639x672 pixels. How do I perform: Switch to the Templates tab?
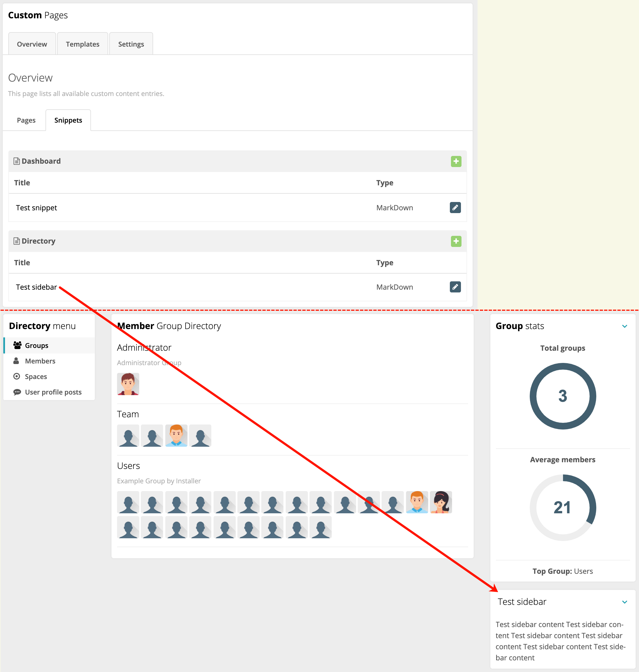pyautogui.click(x=82, y=44)
